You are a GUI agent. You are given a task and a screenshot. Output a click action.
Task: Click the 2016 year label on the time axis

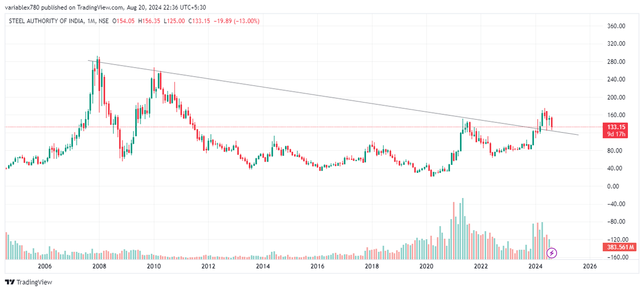coord(317,266)
